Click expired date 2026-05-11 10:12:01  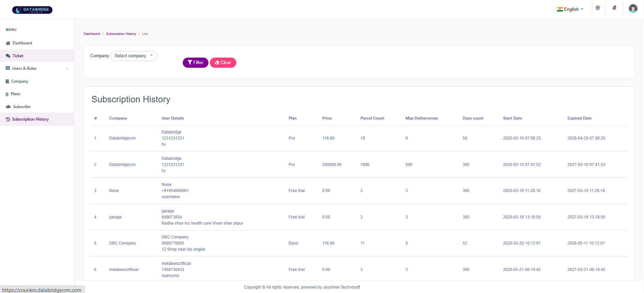point(586,243)
